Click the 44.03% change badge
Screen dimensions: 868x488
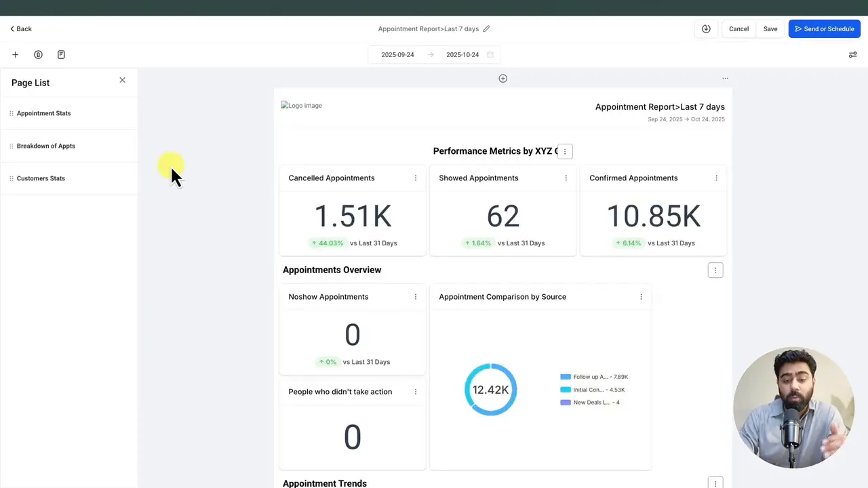click(327, 243)
